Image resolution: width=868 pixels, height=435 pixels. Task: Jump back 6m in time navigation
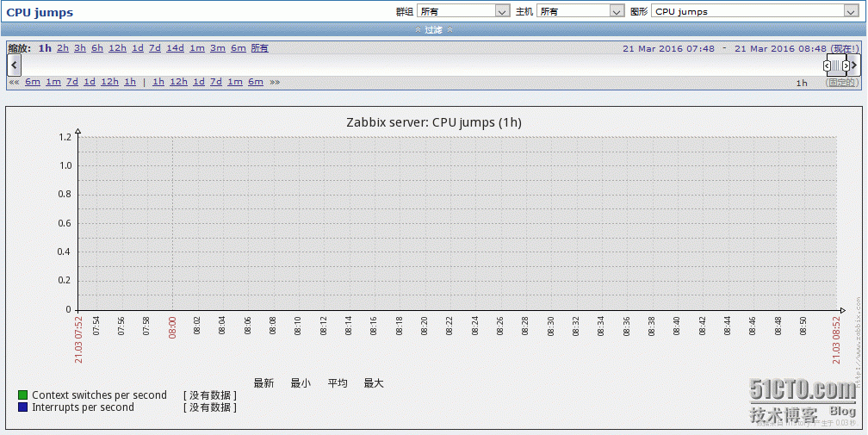tap(33, 82)
